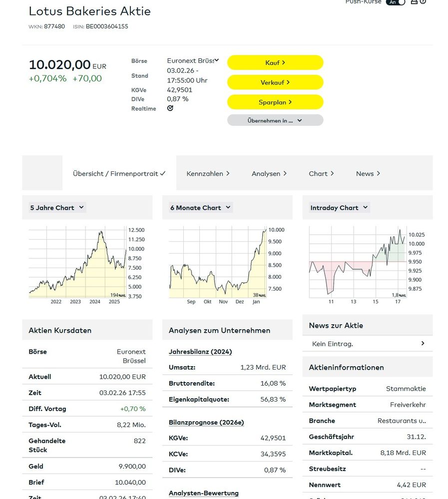The image size is (448, 499).
Task: Switch to the Chart tab
Action: (x=321, y=173)
